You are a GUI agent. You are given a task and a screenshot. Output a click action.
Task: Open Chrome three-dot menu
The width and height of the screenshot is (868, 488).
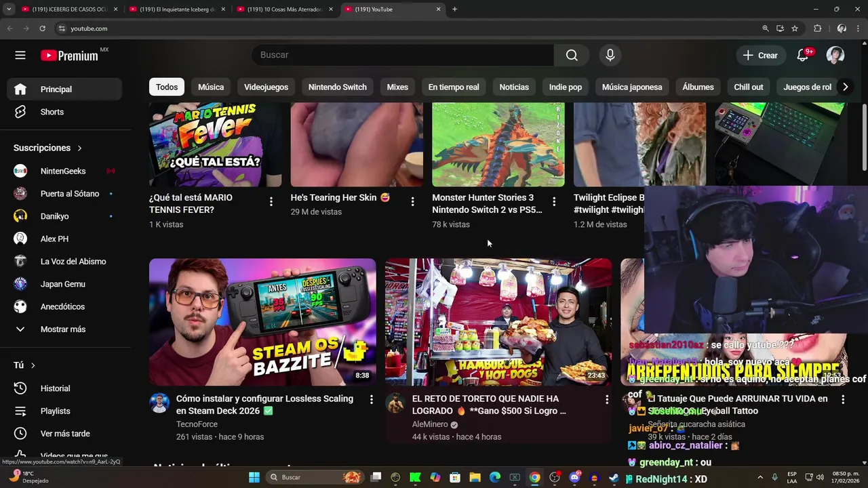(859, 28)
